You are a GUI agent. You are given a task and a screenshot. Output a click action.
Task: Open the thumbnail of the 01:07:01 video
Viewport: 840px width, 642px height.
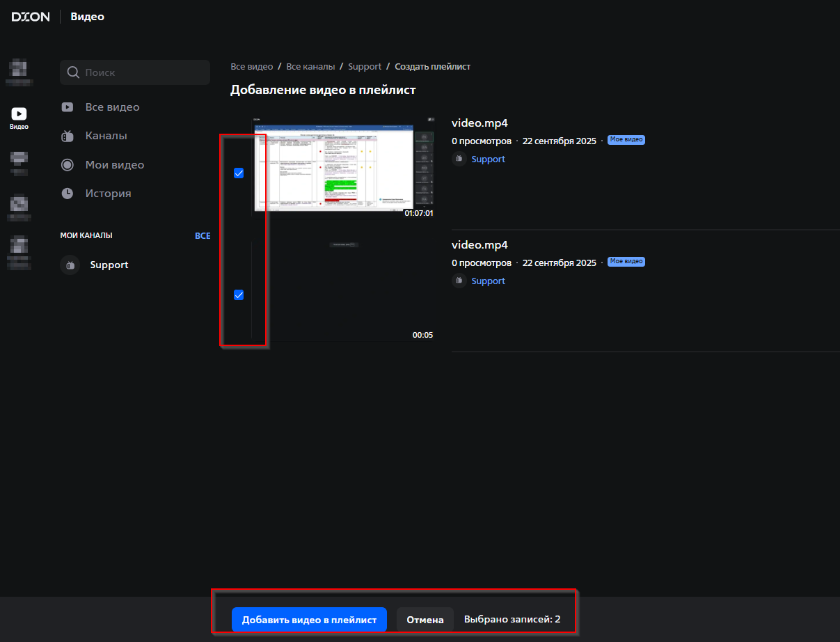coord(343,167)
